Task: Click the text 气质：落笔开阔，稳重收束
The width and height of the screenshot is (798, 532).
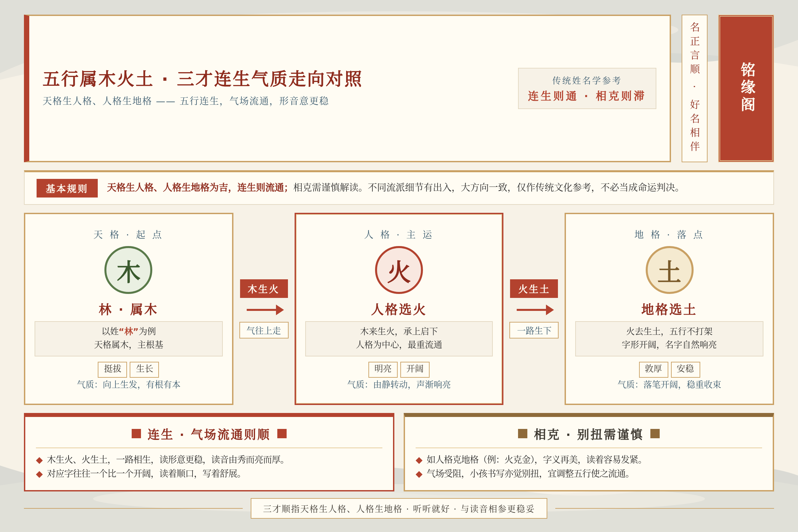Action: click(669, 385)
